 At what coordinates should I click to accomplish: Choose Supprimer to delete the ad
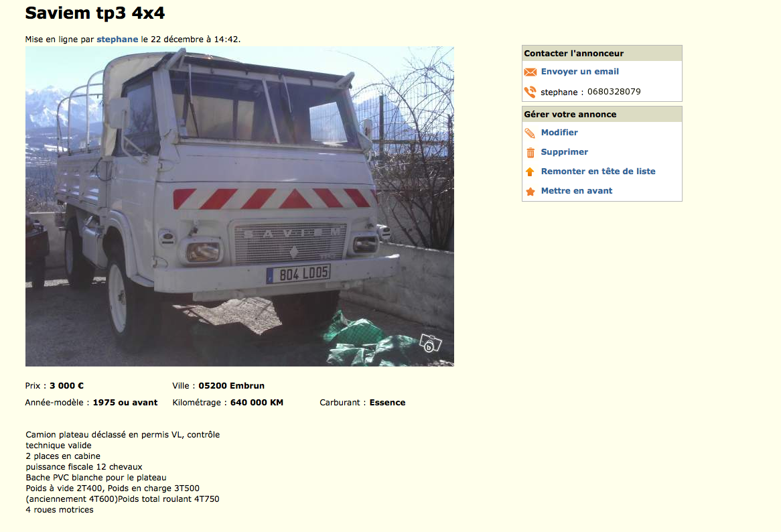pyautogui.click(x=565, y=152)
